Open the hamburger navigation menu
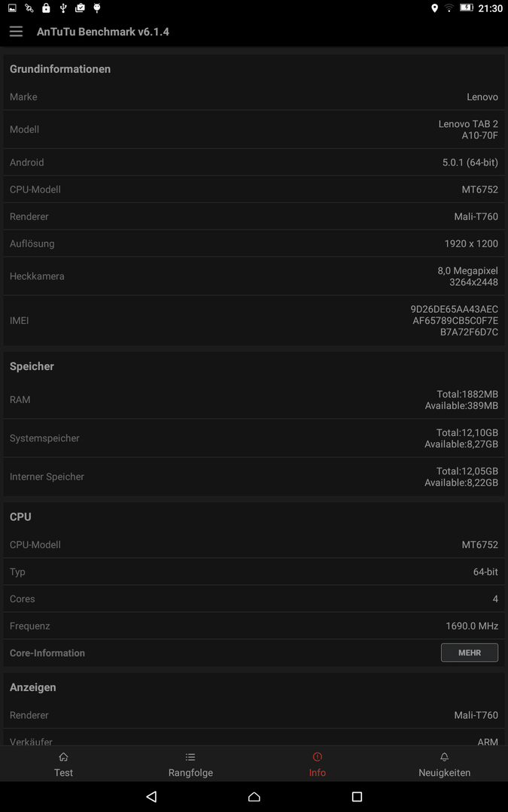The height and width of the screenshot is (812, 508). pyautogui.click(x=16, y=32)
